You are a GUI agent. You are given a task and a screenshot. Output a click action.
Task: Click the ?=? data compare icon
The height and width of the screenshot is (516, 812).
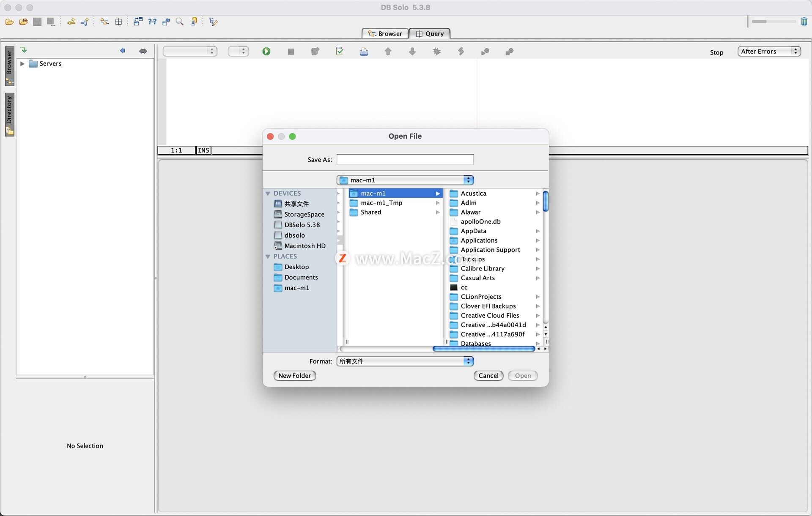click(x=152, y=22)
